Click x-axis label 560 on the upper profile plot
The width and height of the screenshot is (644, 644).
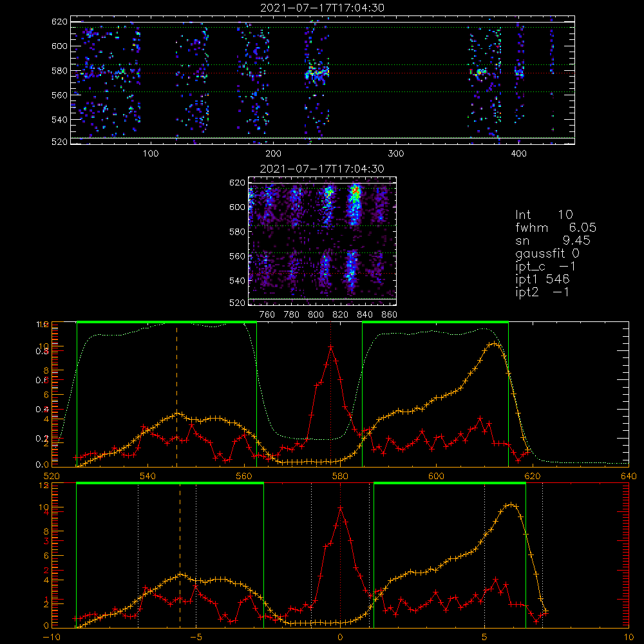click(x=244, y=476)
